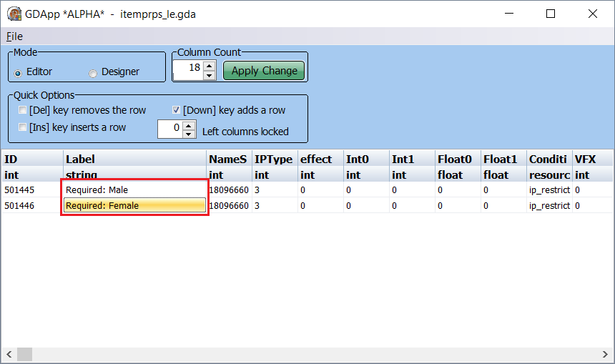
Task: Decrease Left columns locked with down arrow
Action: (189, 134)
